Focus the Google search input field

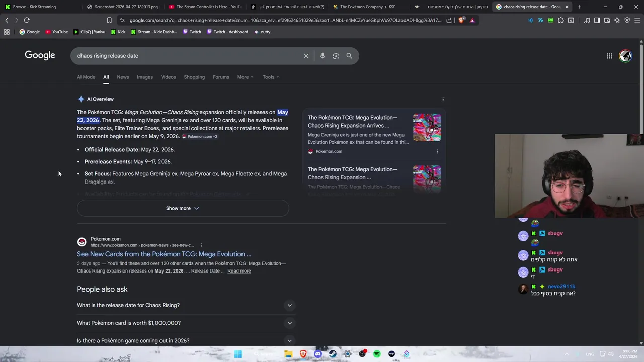pyautogui.click(x=186, y=56)
